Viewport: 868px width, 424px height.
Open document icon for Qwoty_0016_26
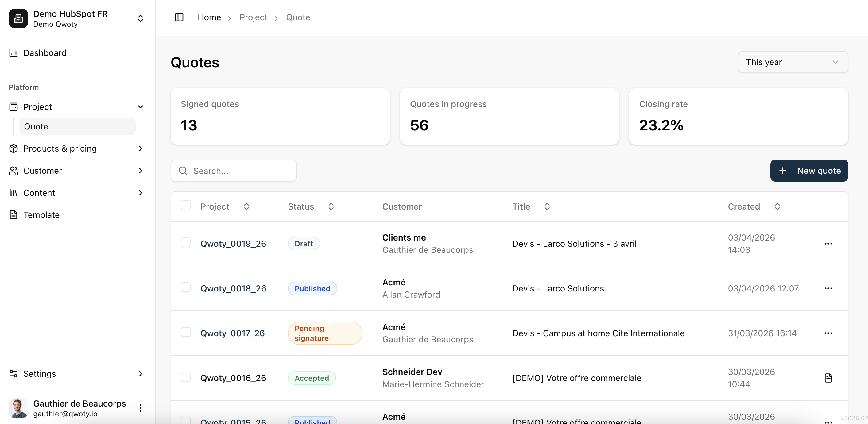828,378
